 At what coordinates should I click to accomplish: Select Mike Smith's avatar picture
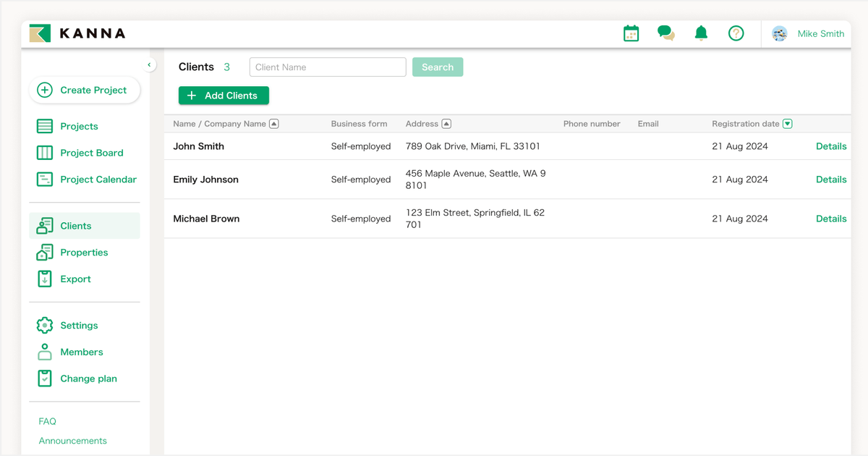(x=779, y=33)
